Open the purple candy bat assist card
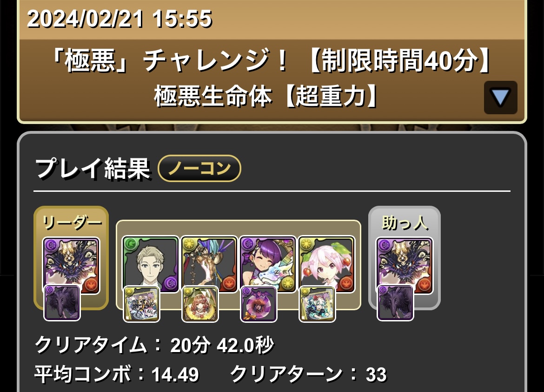The height and width of the screenshot is (392, 544). pos(259,304)
